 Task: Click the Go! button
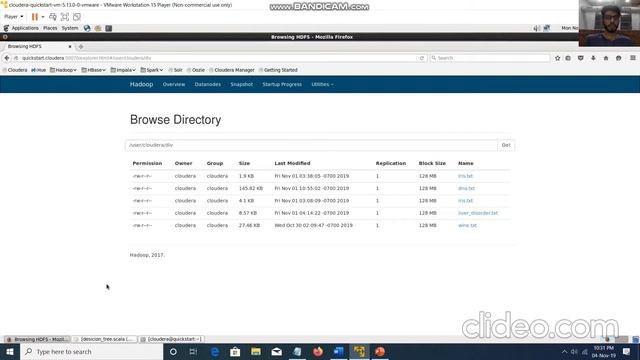(506, 145)
